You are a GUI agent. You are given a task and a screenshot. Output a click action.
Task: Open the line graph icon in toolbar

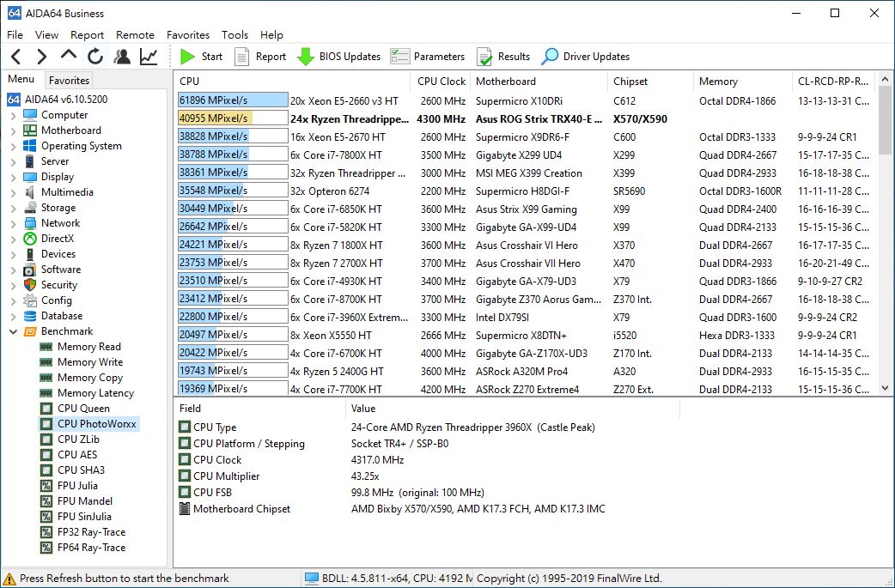click(x=149, y=57)
